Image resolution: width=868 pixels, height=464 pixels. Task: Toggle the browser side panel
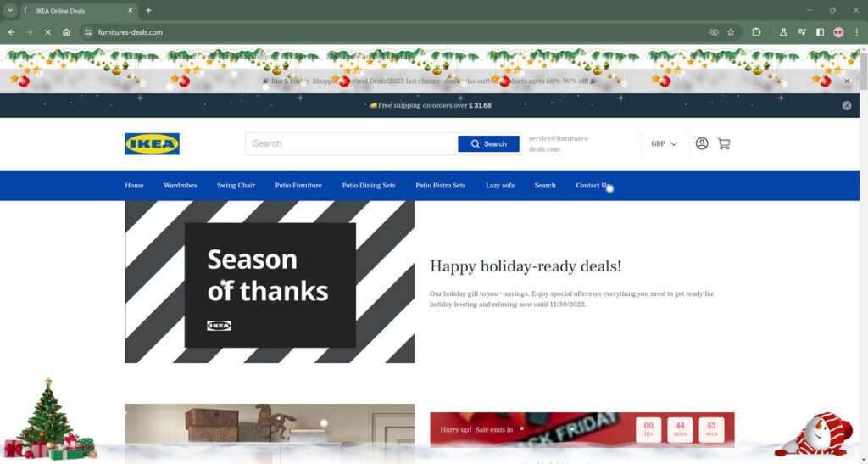tap(820, 33)
